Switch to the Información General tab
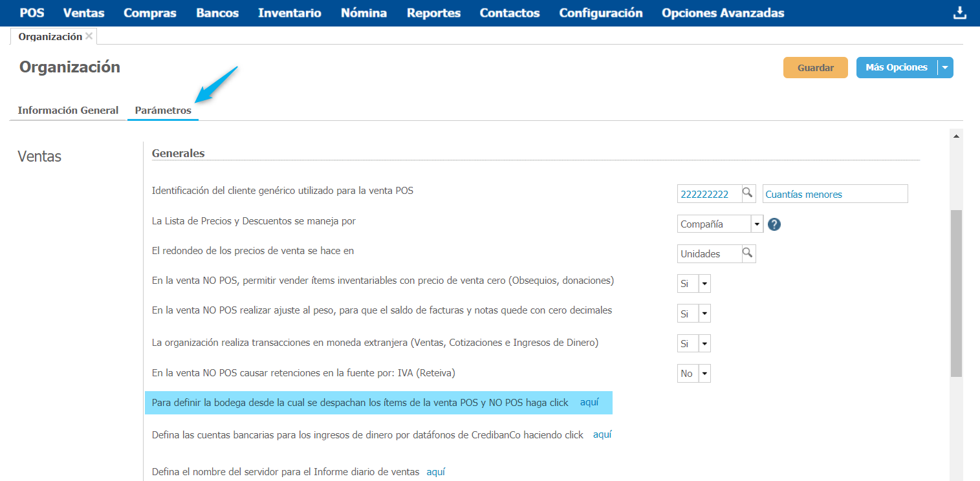The image size is (980, 481). tap(68, 110)
